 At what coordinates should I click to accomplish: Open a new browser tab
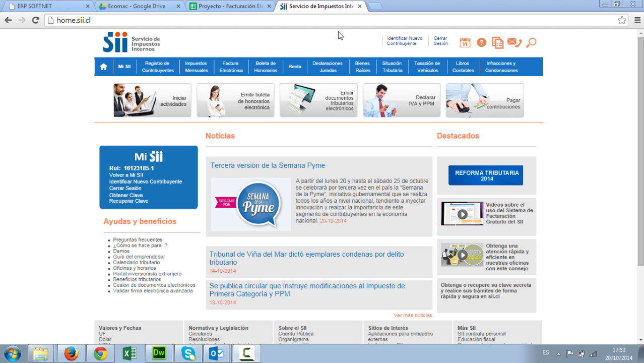376,7
